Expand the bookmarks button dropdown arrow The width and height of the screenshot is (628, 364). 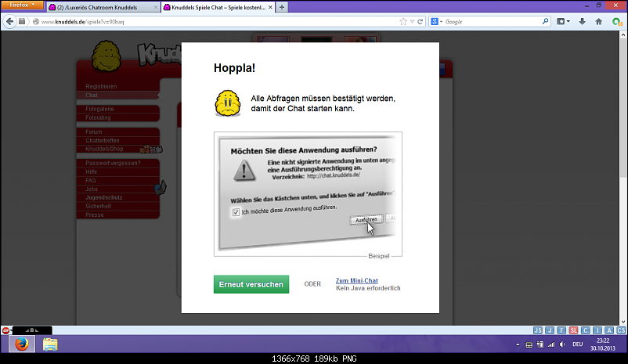pos(568,22)
